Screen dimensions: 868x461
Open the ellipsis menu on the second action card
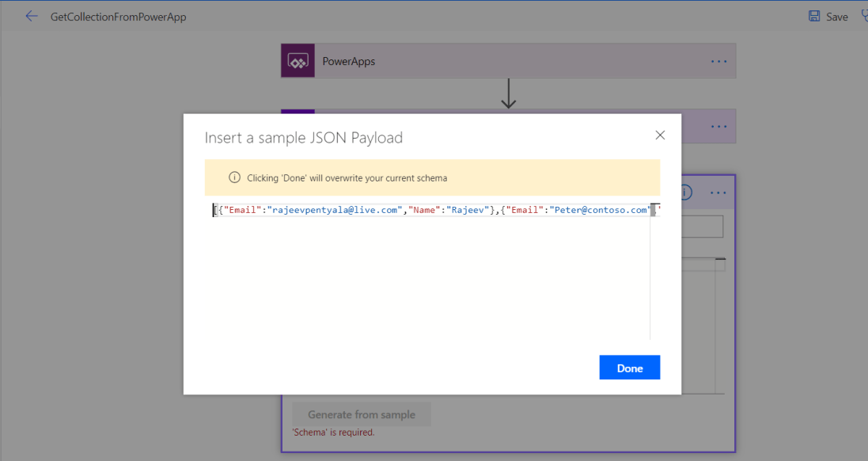tap(718, 125)
